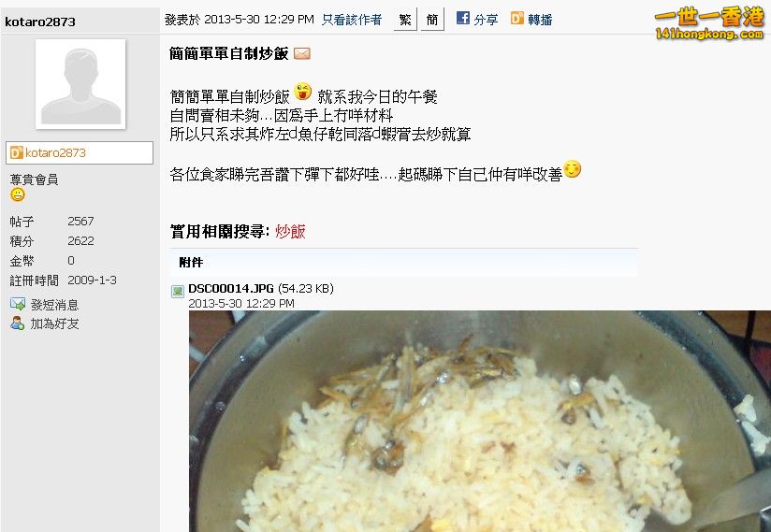Switch to simplified Chinese with 簡 button
This screenshot has height=532, width=771.
[x=432, y=19]
